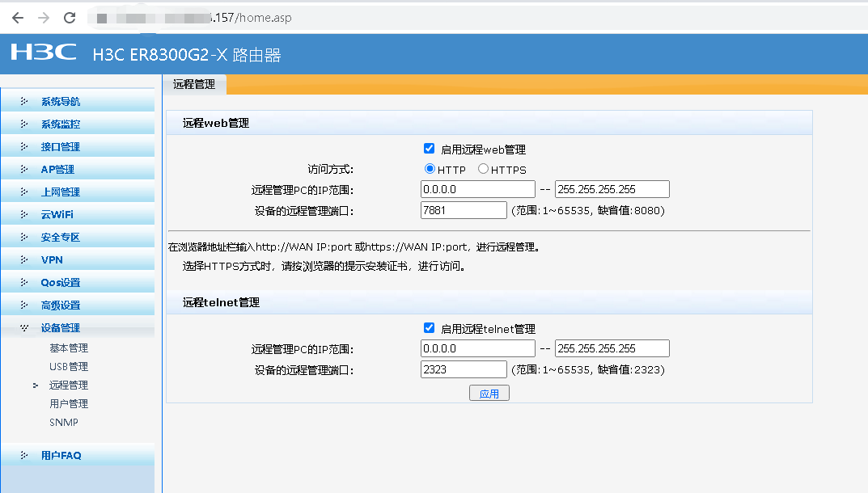Click the H3C logo
Viewport: 868px width, 493px height.
pyautogui.click(x=44, y=52)
